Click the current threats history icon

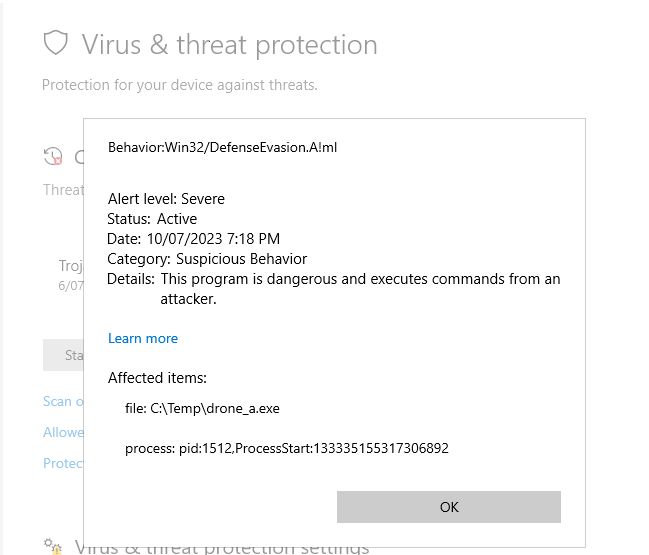pos(53,156)
